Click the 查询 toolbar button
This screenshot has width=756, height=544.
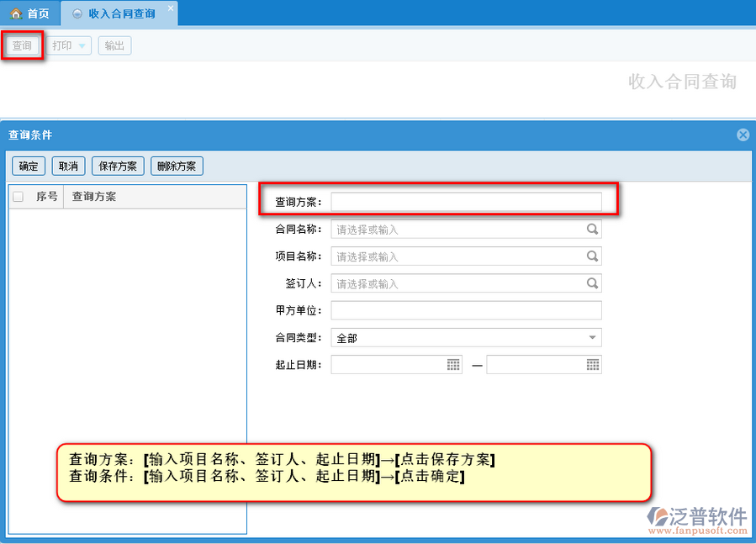coord(22,46)
